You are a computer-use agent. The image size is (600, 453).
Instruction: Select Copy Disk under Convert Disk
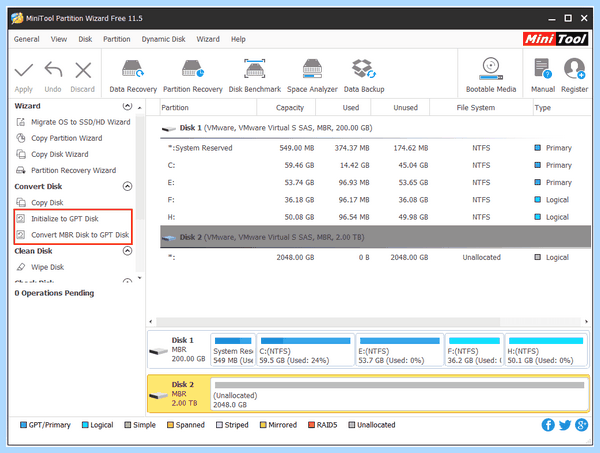pos(40,202)
